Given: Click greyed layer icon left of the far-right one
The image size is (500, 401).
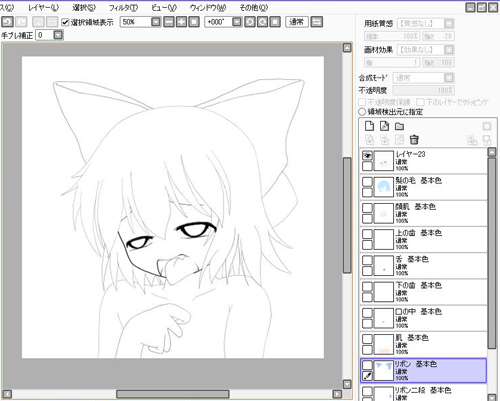Looking at the screenshot, I should tap(472, 140).
